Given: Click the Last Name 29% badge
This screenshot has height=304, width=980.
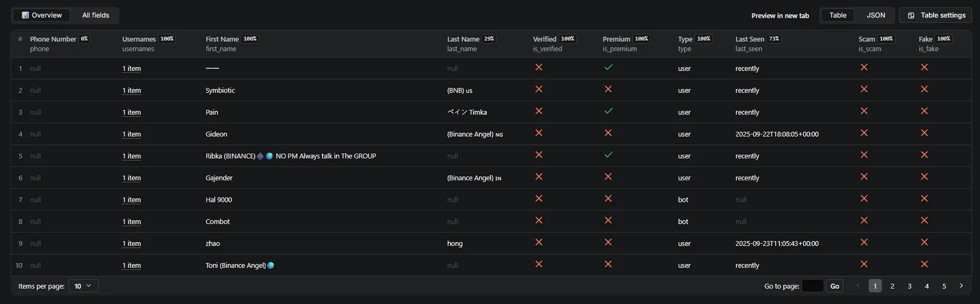Looking at the screenshot, I should (489, 39).
